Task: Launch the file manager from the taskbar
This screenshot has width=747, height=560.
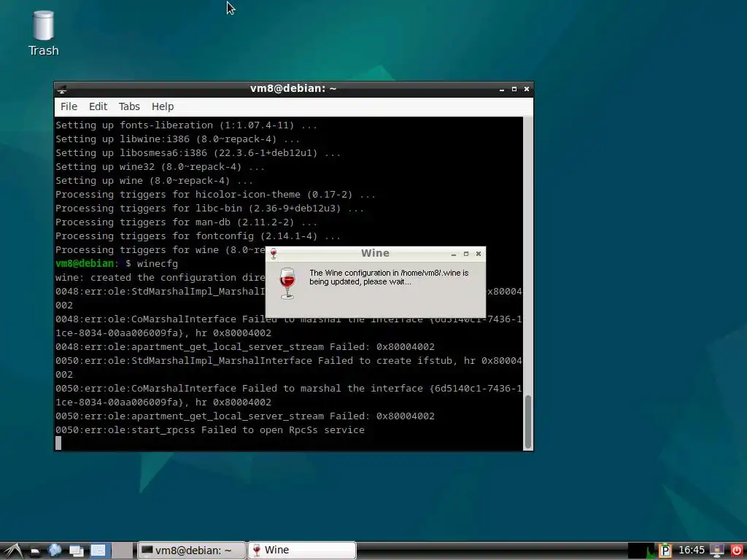Action: click(x=35, y=551)
